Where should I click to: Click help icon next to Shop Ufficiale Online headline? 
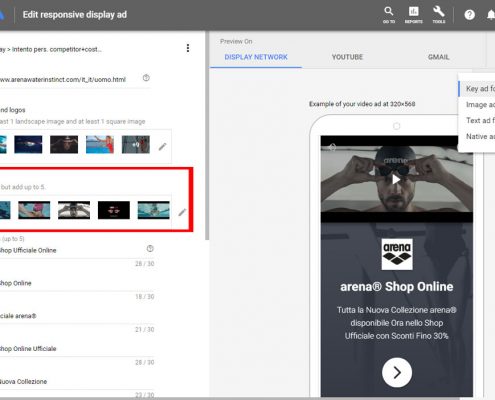click(x=150, y=248)
